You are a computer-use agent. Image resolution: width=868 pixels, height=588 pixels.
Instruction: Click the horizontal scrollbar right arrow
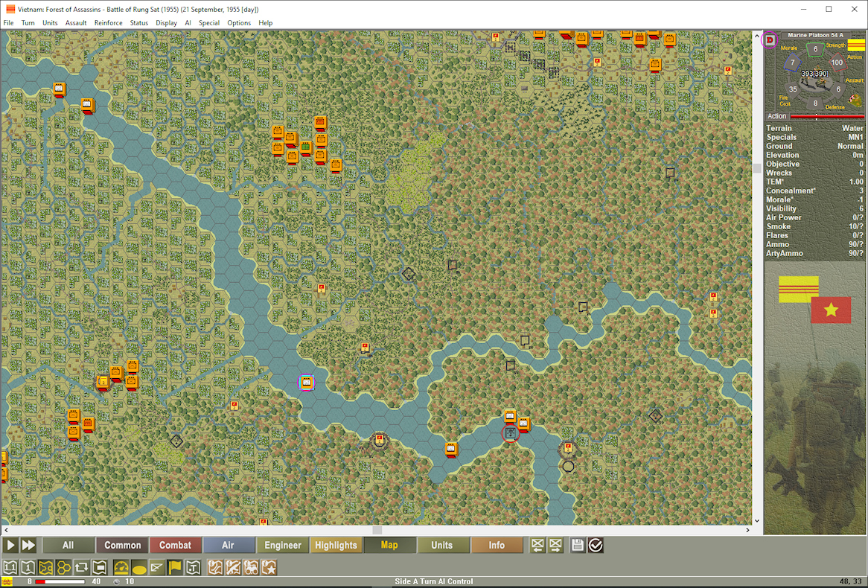pos(748,531)
